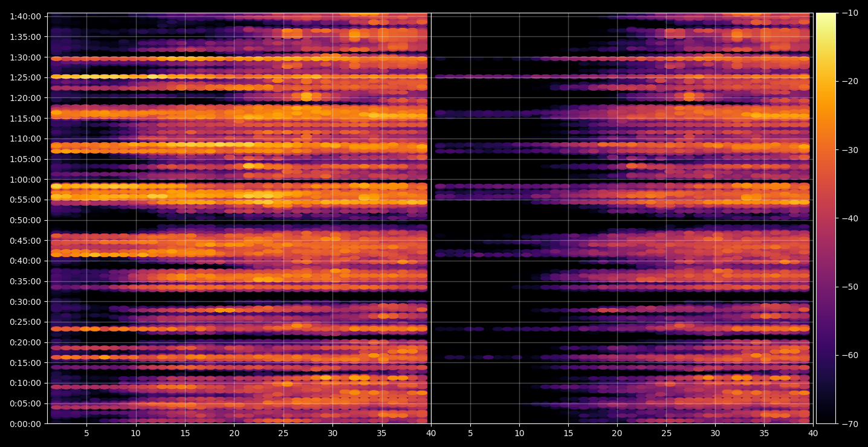Select x-axis label 30 under right heatmap
Viewport: 868px width, 447px height.
coord(716,434)
